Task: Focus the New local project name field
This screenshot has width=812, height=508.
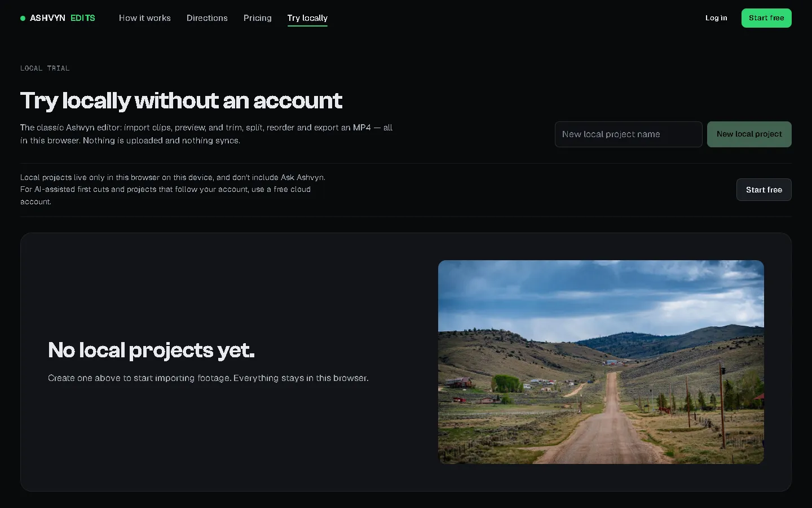Action: [629, 134]
